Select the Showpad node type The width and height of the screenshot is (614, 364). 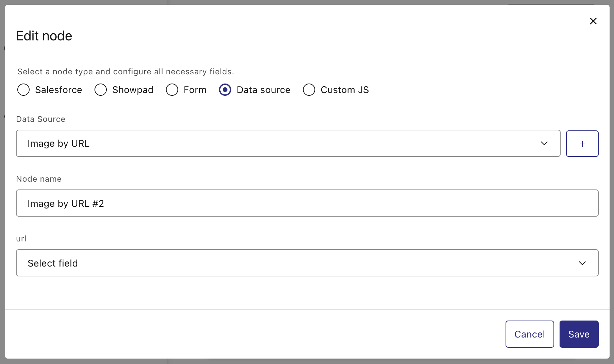point(101,90)
